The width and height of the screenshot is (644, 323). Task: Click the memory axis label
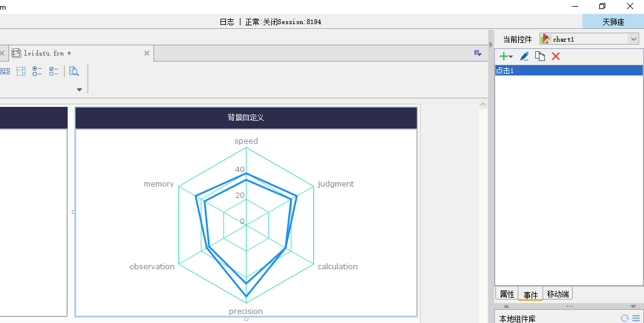click(158, 184)
